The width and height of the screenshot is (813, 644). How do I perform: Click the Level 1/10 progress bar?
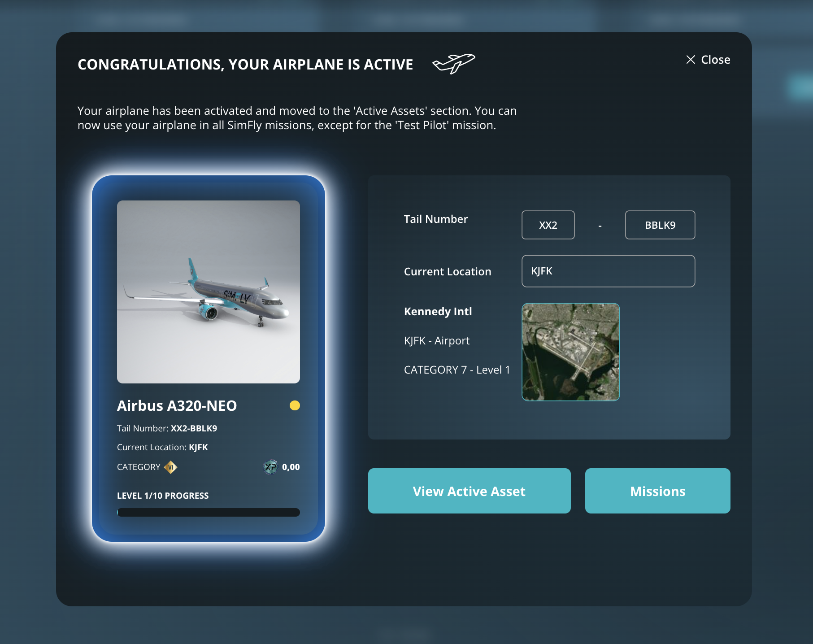(209, 512)
